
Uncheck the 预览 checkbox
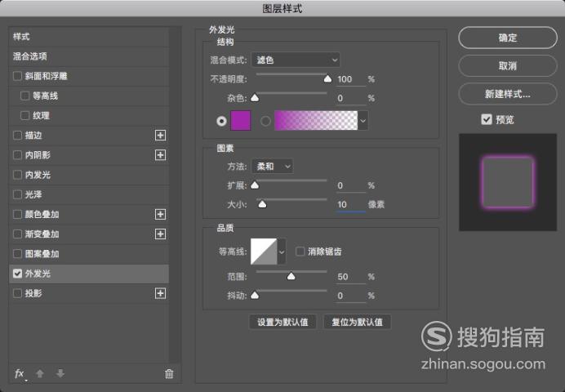(487, 119)
